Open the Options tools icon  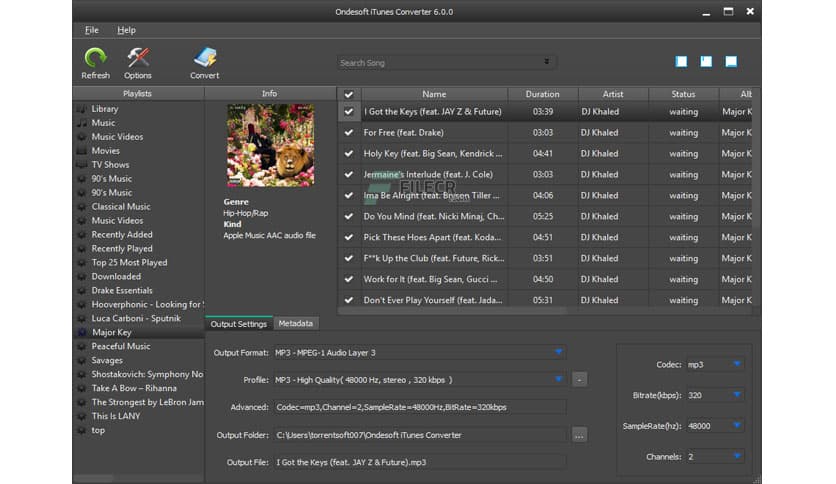click(x=138, y=58)
